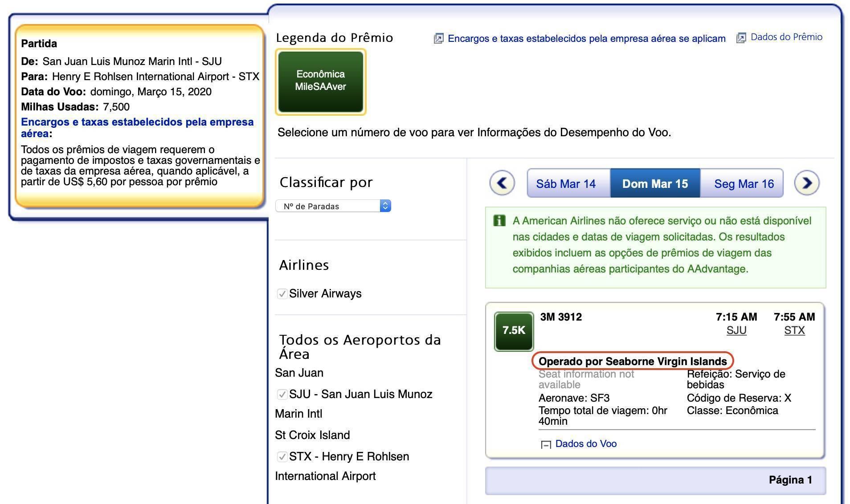Click 'Tempo total de viagem' text
Image resolution: width=850 pixels, height=504 pixels.
click(603, 416)
